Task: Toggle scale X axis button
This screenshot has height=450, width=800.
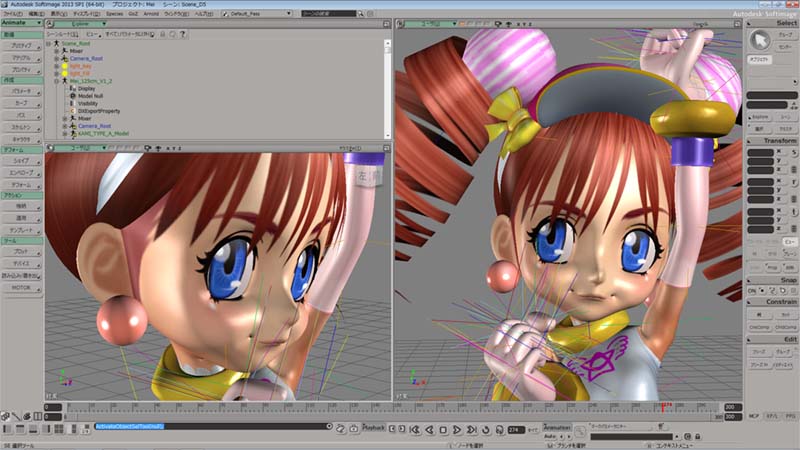Action: tap(779, 152)
